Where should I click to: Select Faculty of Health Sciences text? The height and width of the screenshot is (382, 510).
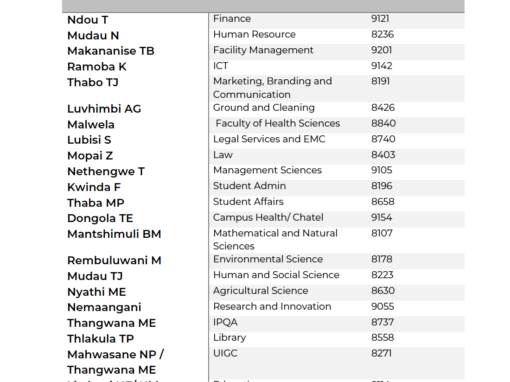[x=278, y=123]
